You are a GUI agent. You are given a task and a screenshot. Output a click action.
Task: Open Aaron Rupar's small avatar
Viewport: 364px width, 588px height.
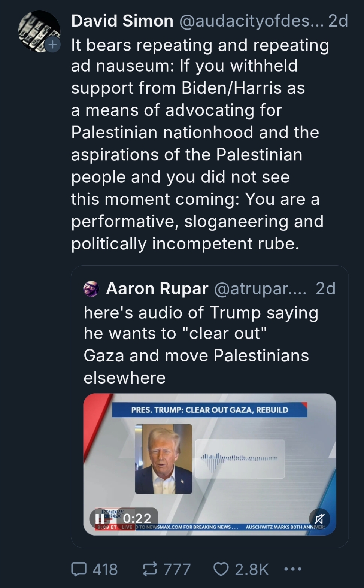[91, 289]
